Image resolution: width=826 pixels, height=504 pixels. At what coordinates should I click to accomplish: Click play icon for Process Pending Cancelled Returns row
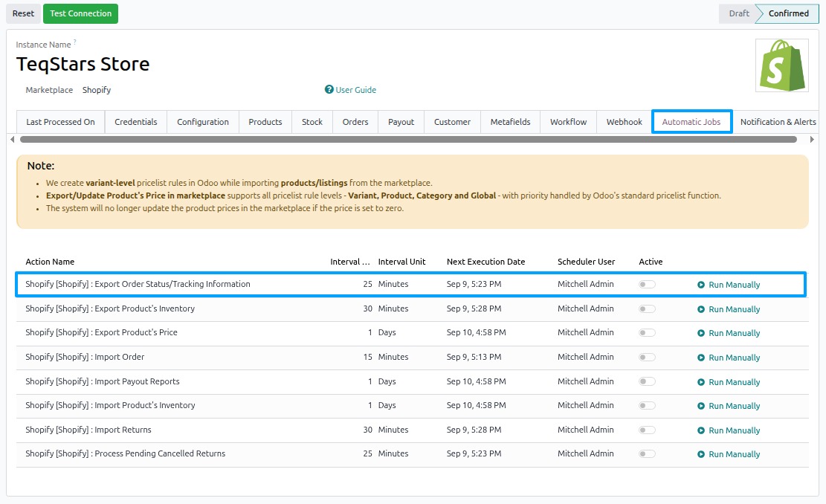point(701,454)
